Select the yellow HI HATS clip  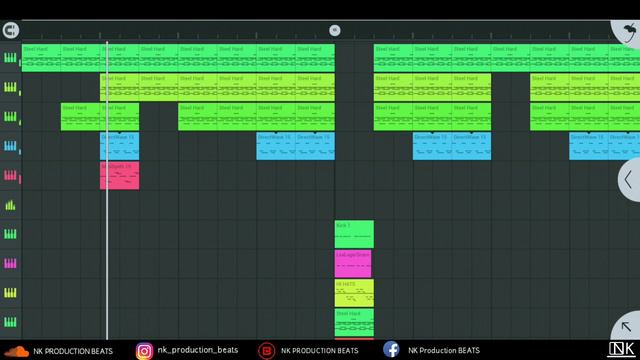coord(354,293)
